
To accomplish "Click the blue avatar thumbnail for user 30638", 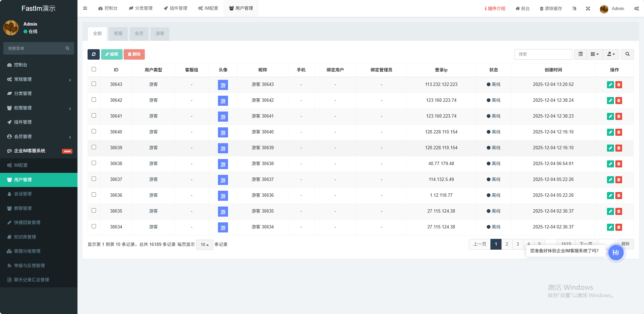I will 223,164.
